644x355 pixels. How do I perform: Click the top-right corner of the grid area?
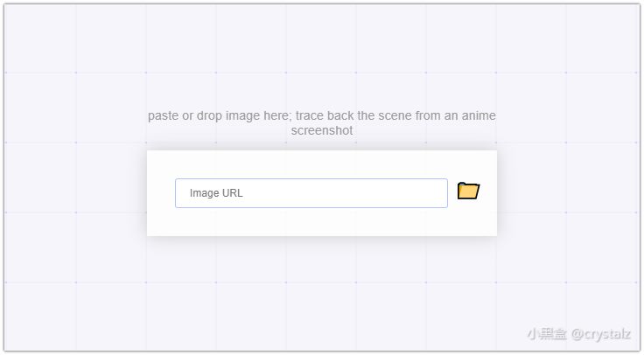click(633, 10)
